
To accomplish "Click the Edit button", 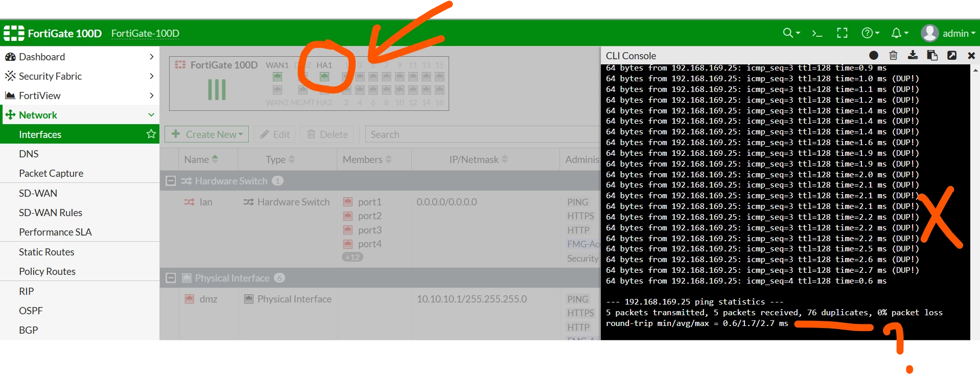I will pyautogui.click(x=274, y=134).
